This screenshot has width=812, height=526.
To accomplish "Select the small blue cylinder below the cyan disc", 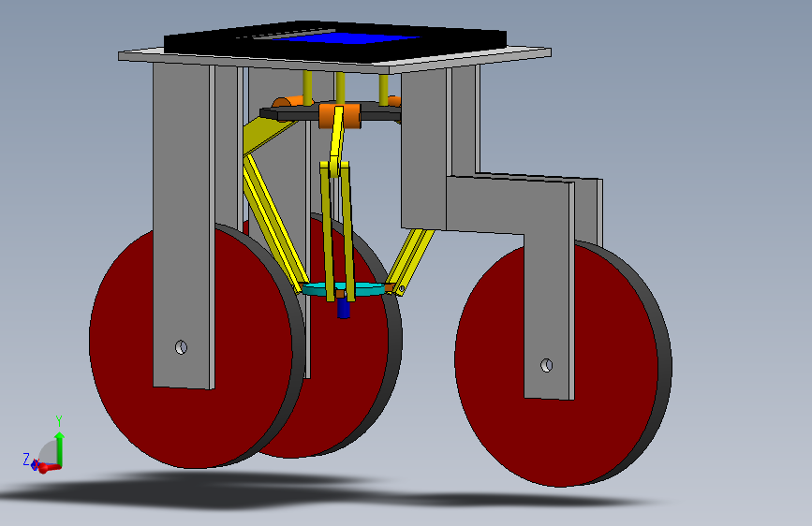I will point(344,309).
